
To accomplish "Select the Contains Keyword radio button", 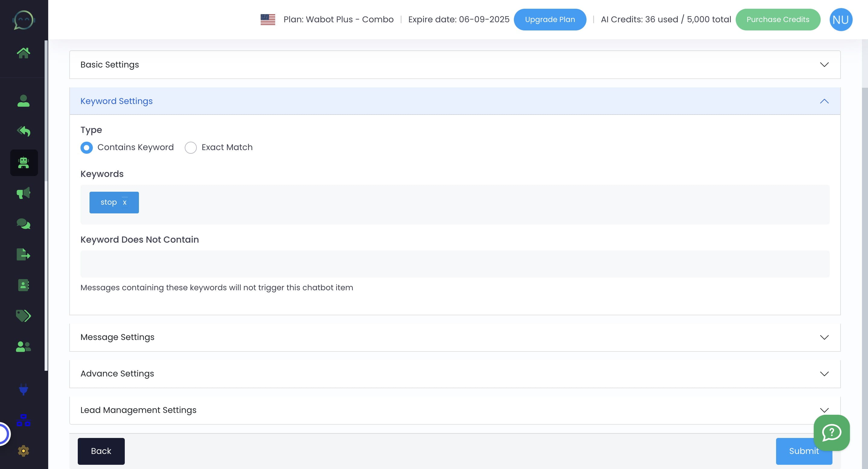I will pyautogui.click(x=86, y=147).
